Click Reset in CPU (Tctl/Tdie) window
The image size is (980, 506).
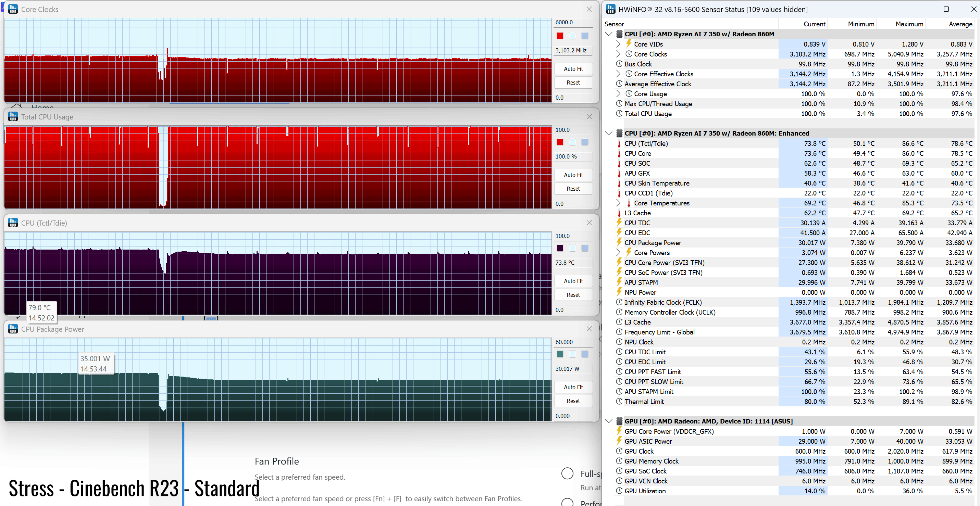573,295
